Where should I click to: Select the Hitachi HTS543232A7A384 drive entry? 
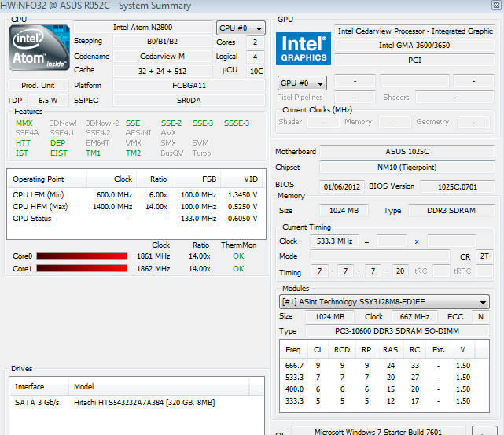pos(137,403)
